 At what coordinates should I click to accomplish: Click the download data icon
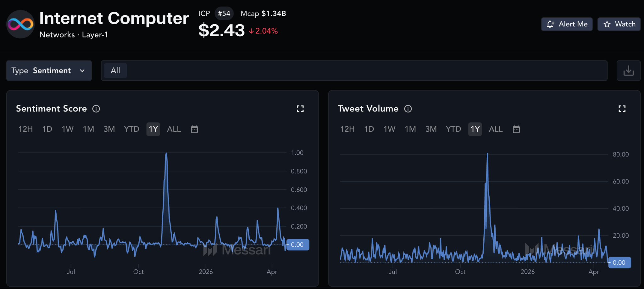pyautogui.click(x=628, y=71)
